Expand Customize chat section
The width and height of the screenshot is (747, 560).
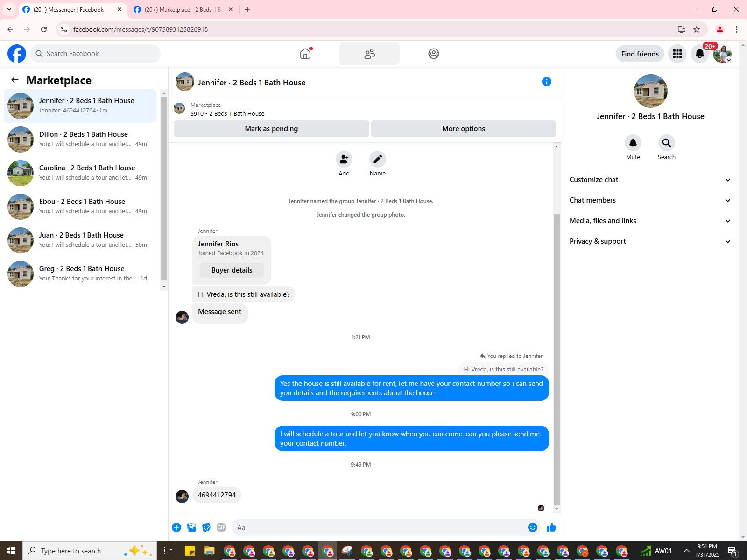650,180
